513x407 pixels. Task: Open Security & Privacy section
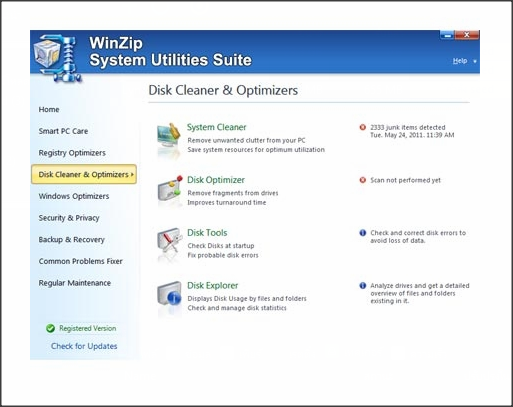[x=69, y=218]
